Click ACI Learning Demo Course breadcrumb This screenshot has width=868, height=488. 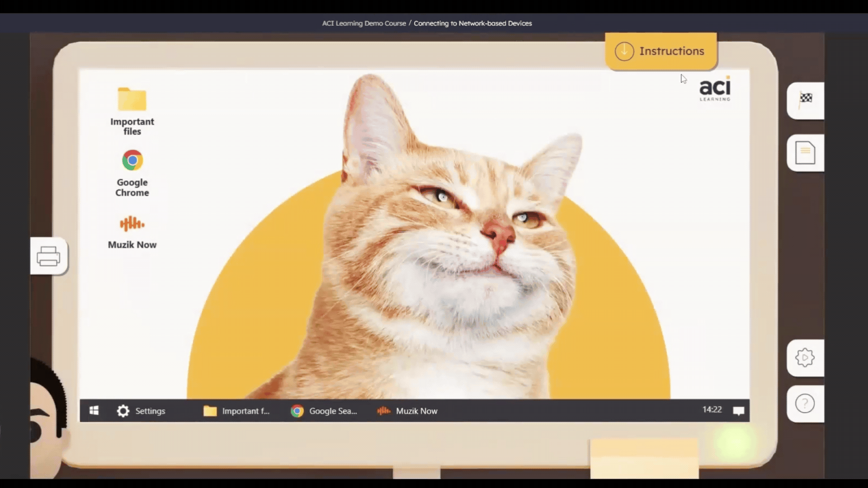364,23
